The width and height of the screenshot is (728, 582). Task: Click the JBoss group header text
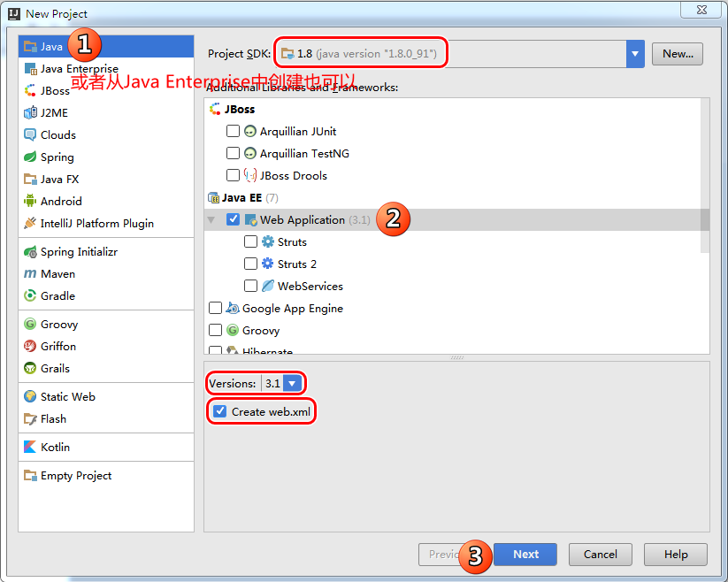240,110
